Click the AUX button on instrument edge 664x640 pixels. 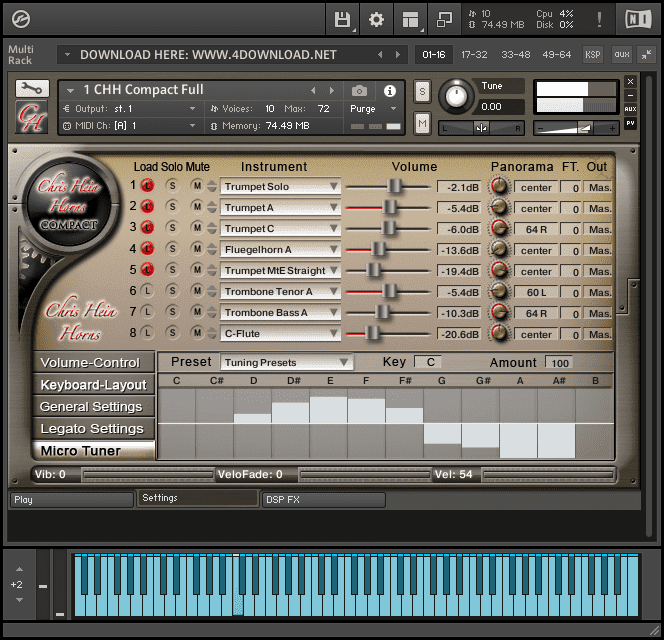click(x=630, y=109)
